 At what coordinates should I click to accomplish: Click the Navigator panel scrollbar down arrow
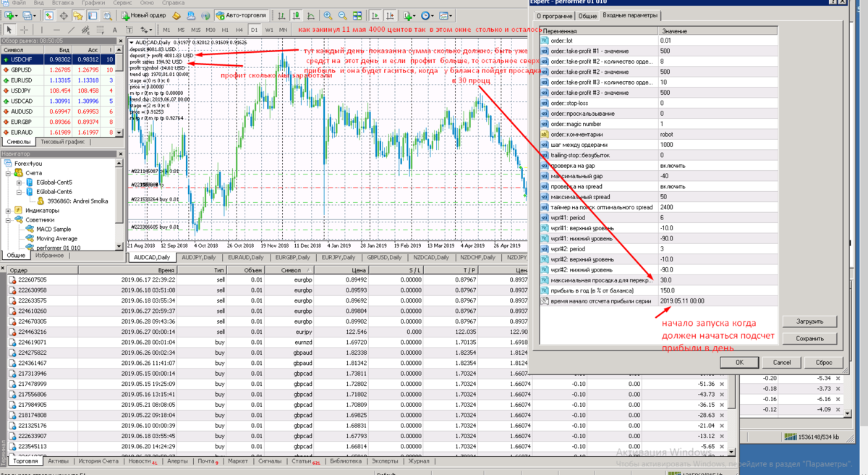pyautogui.click(x=120, y=246)
